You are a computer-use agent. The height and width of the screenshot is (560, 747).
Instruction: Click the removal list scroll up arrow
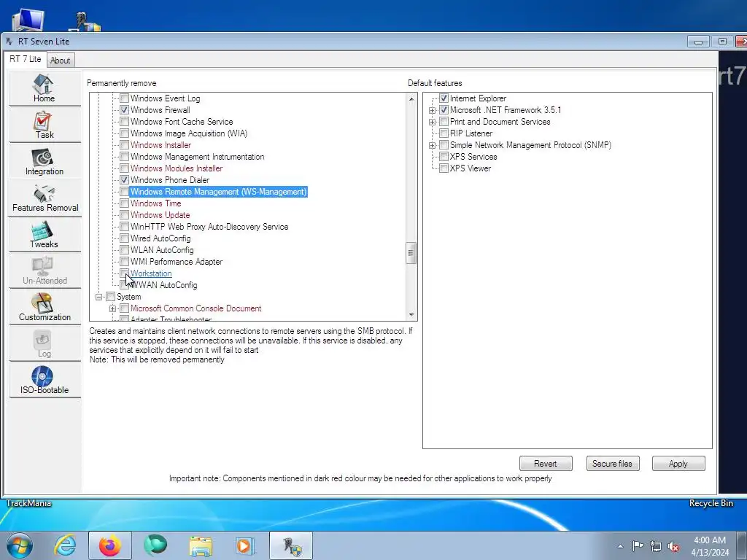(x=411, y=99)
